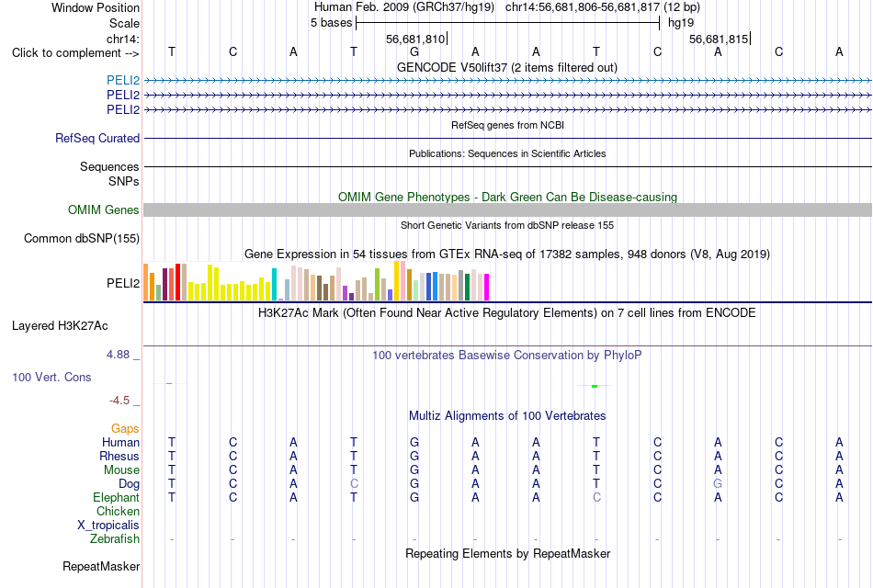
Task: Select the "Elephant" species label
Action: 116,497
